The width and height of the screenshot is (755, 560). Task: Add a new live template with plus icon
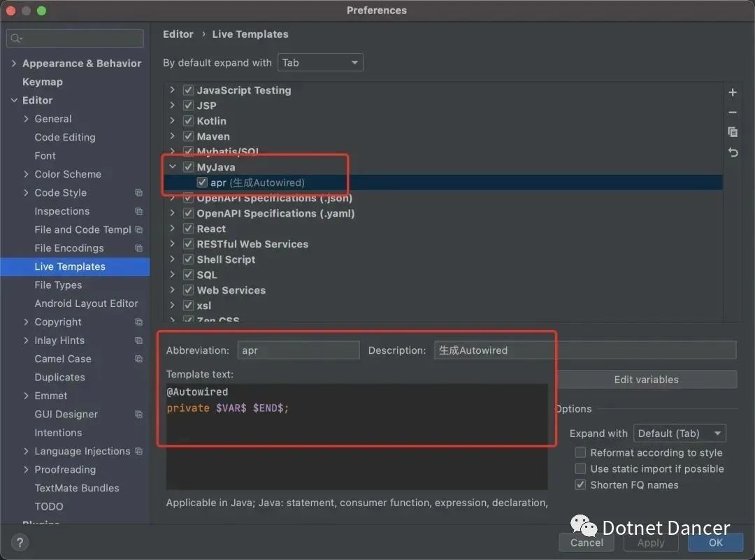[733, 92]
